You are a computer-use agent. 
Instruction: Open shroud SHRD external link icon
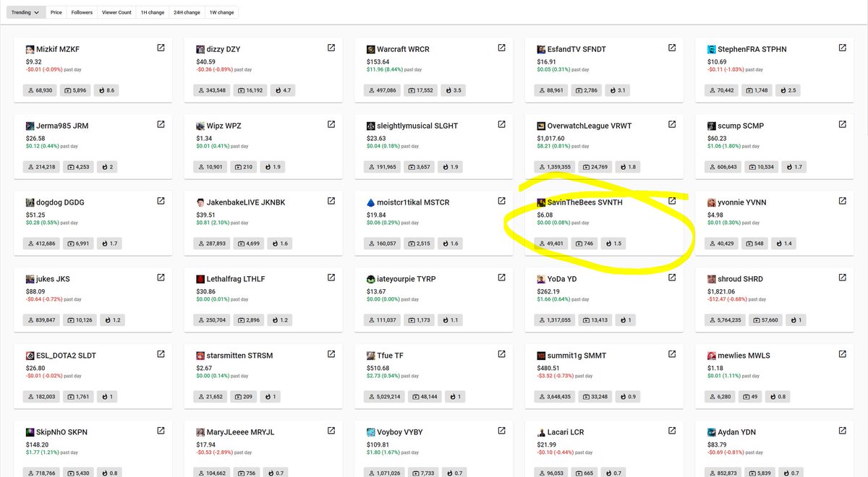point(843,278)
